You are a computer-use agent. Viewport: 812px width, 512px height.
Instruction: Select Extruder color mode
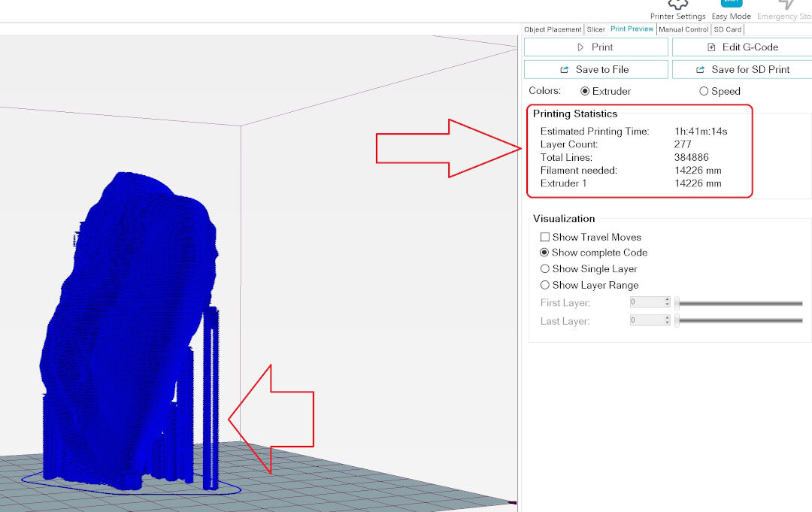tap(585, 91)
